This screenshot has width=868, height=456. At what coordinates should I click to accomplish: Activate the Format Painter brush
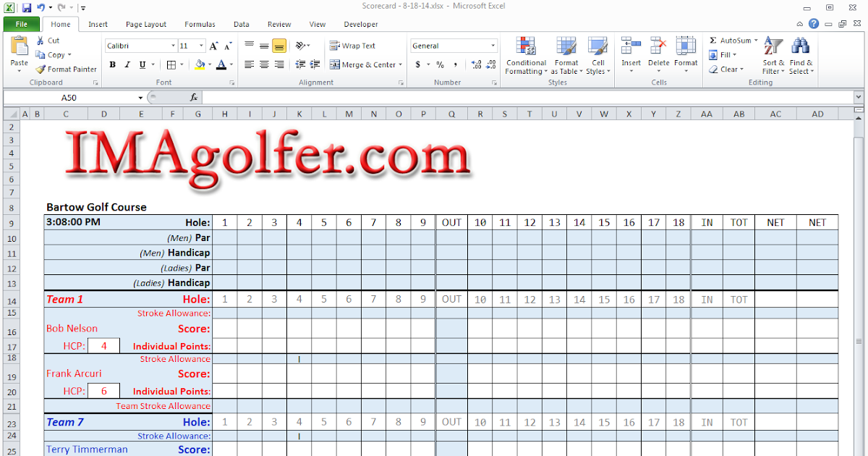(x=41, y=69)
